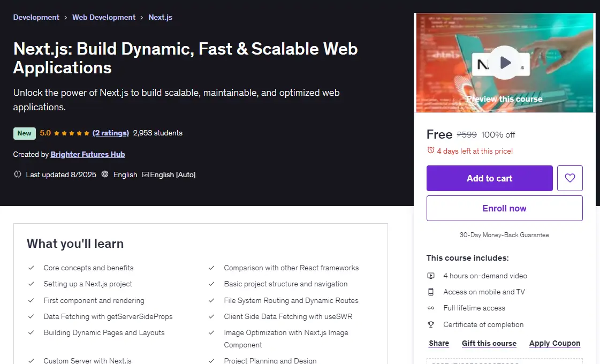Viewport: 600px width, 364px height.
Task: Click Preview this course caption
Action: 504,98
